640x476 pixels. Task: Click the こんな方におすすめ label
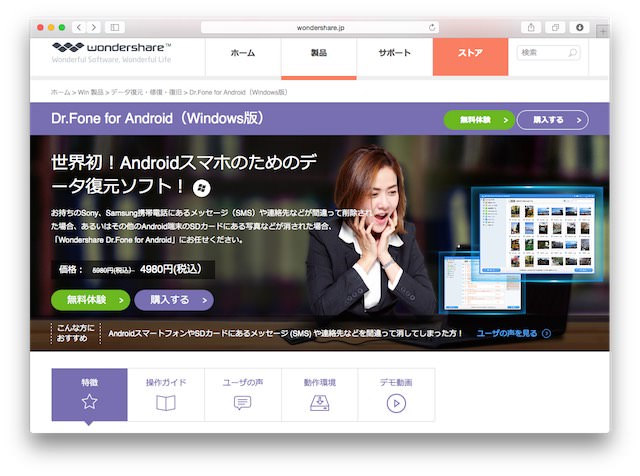(x=76, y=333)
